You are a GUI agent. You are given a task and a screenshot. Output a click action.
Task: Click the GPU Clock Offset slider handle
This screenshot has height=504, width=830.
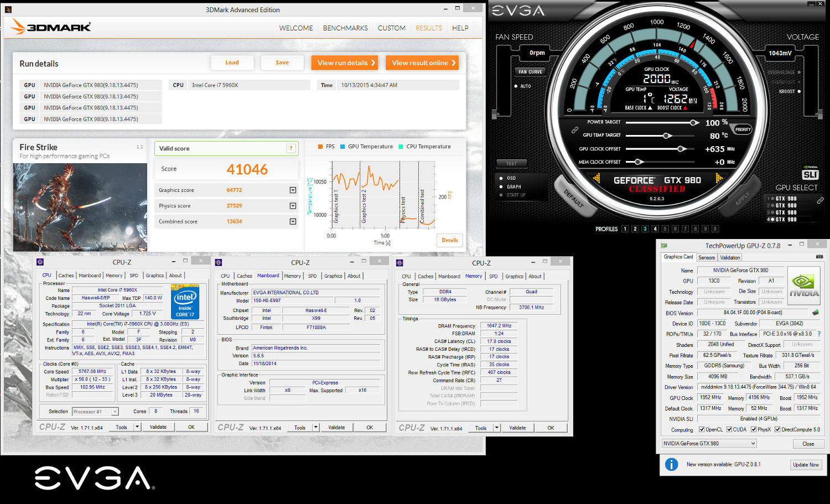(x=682, y=149)
